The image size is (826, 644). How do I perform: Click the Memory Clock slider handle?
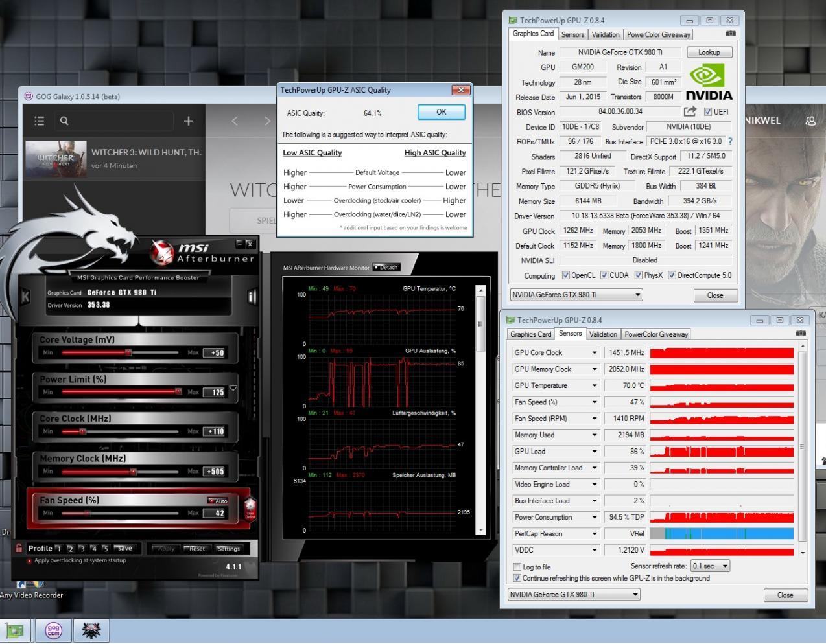point(133,472)
